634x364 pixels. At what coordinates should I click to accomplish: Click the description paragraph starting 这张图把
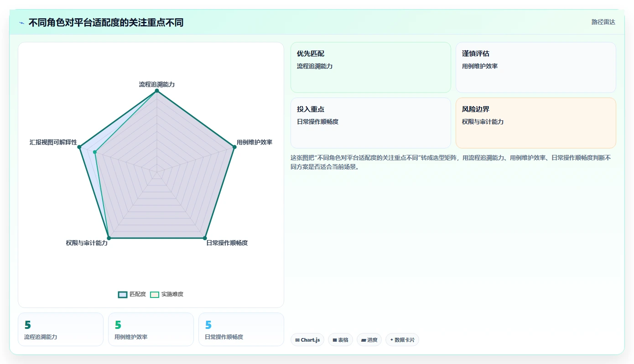451,162
